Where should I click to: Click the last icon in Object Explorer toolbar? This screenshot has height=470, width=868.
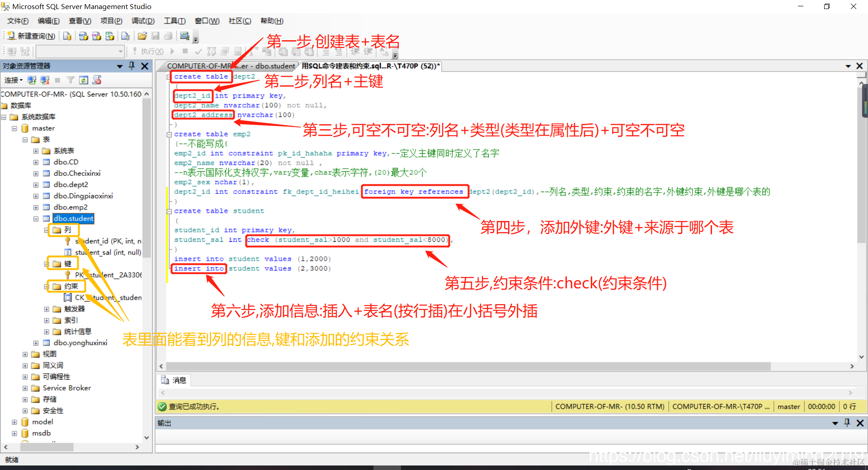(x=97, y=80)
